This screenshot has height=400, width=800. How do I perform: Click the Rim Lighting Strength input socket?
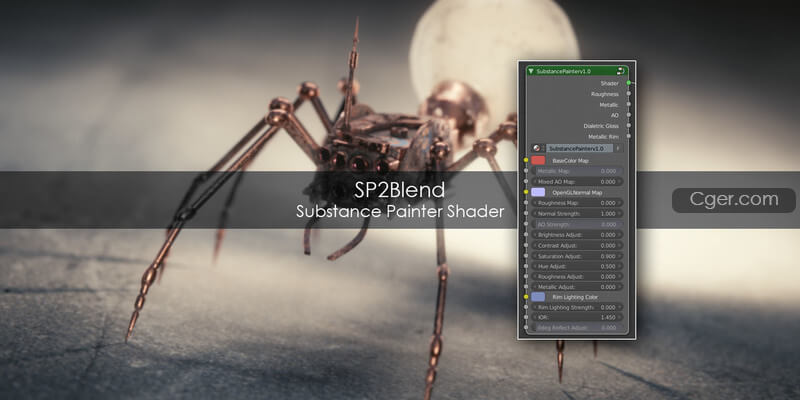click(x=526, y=307)
